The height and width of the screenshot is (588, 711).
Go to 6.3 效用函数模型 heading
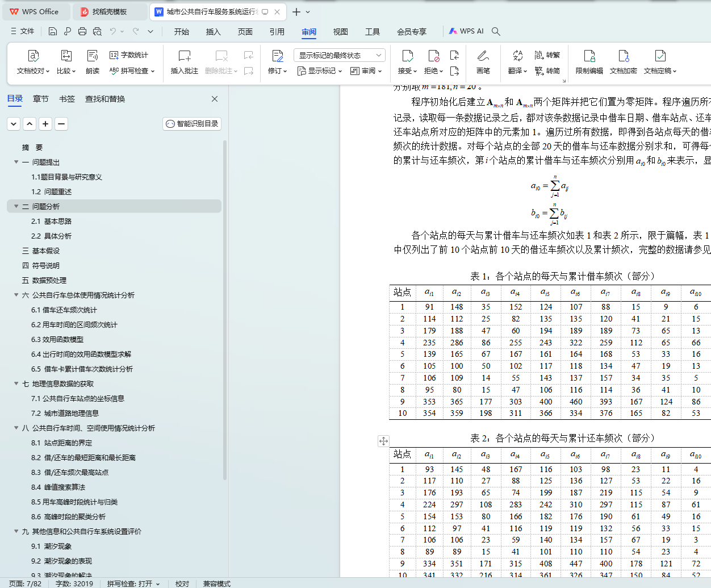[x=57, y=339]
